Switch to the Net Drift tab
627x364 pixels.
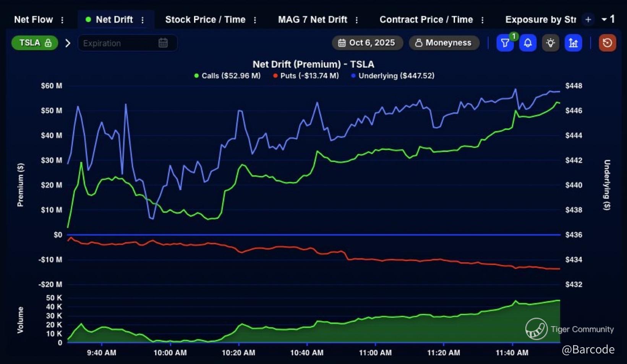point(114,19)
